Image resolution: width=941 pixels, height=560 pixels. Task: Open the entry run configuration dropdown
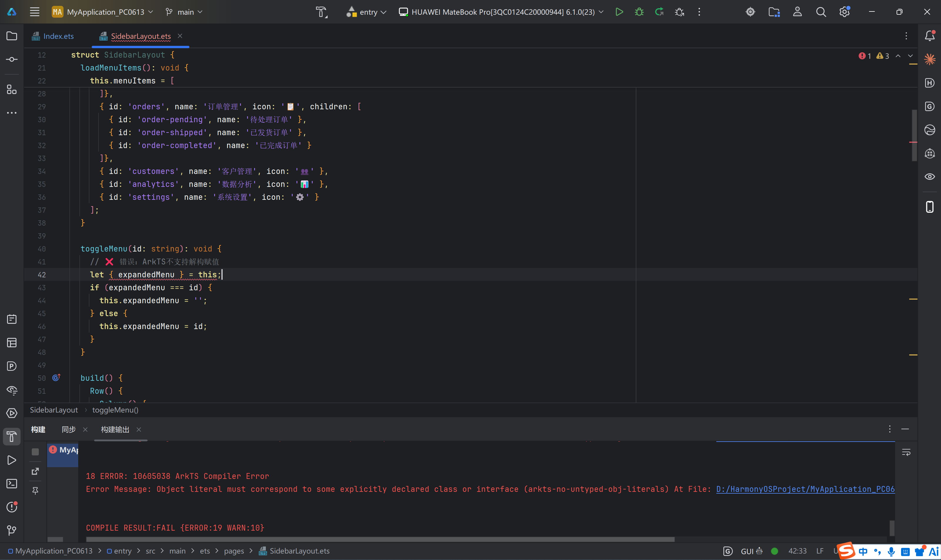tap(366, 12)
